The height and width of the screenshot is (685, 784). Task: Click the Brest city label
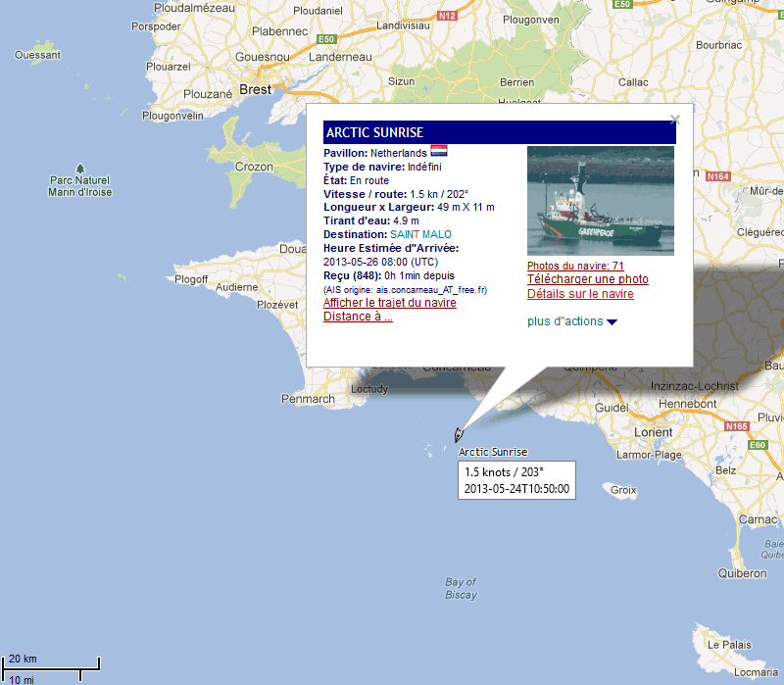tap(255, 89)
